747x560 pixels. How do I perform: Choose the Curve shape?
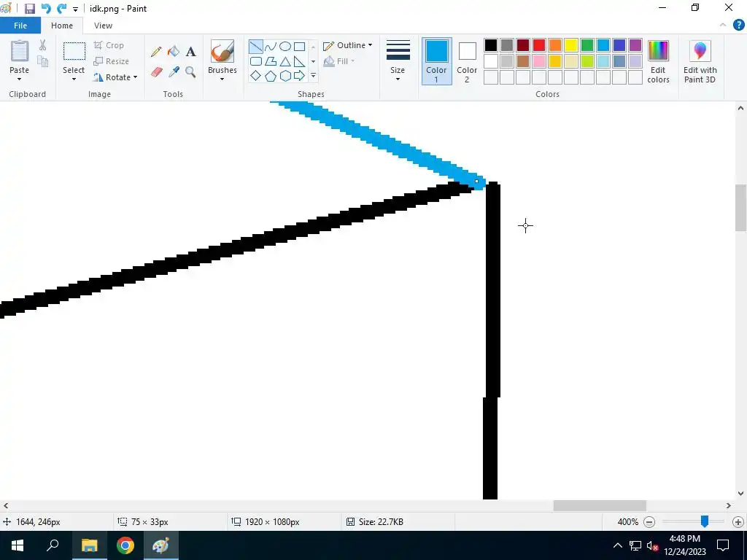pyautogui.click(x=270, y=46)
